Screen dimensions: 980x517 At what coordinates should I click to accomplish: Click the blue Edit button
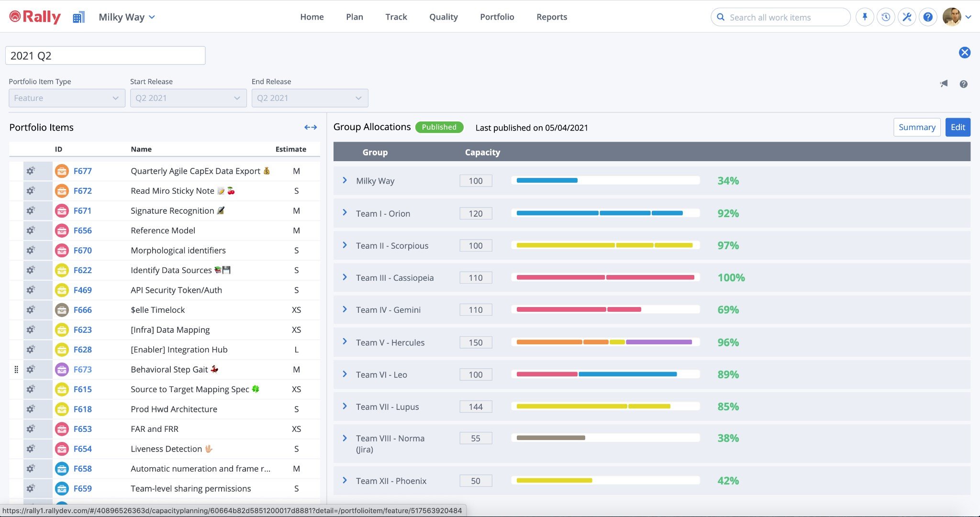tap(958, 127)
